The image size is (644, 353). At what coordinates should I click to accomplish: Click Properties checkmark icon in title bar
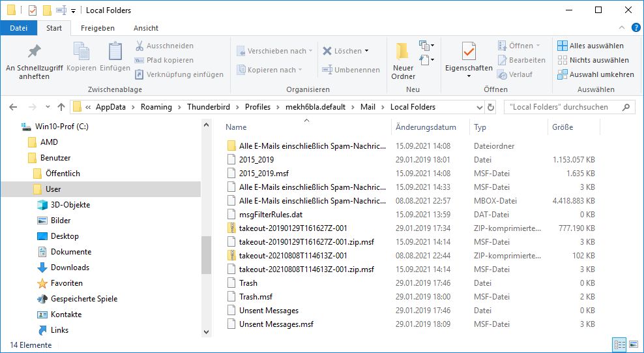[33, 10]
